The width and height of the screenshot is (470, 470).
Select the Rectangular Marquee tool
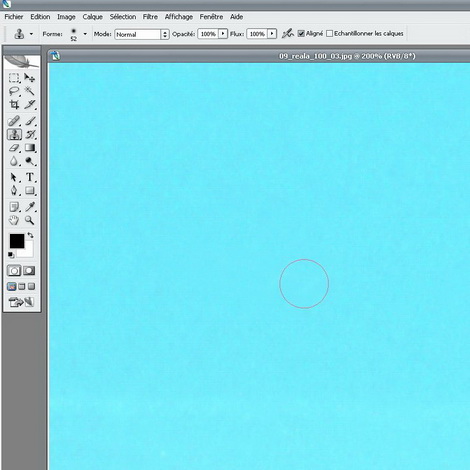pyautogui.click(x=14, y=78)
